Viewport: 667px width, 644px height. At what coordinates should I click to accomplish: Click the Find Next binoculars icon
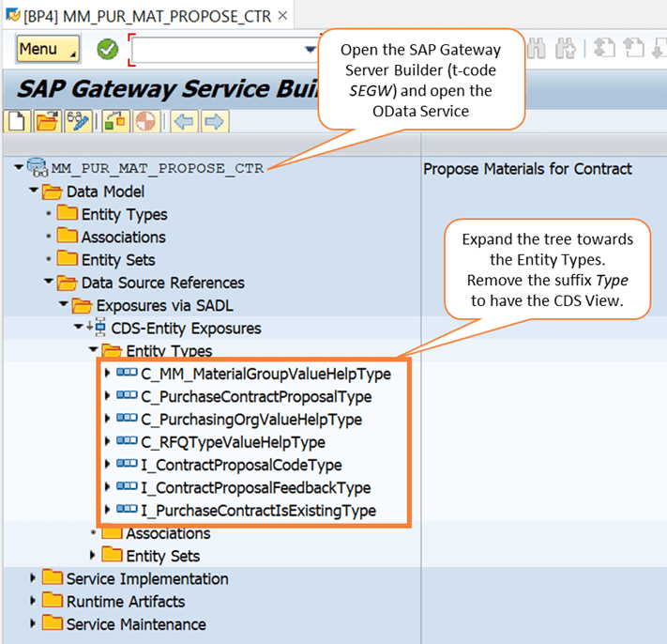point(566,48)
